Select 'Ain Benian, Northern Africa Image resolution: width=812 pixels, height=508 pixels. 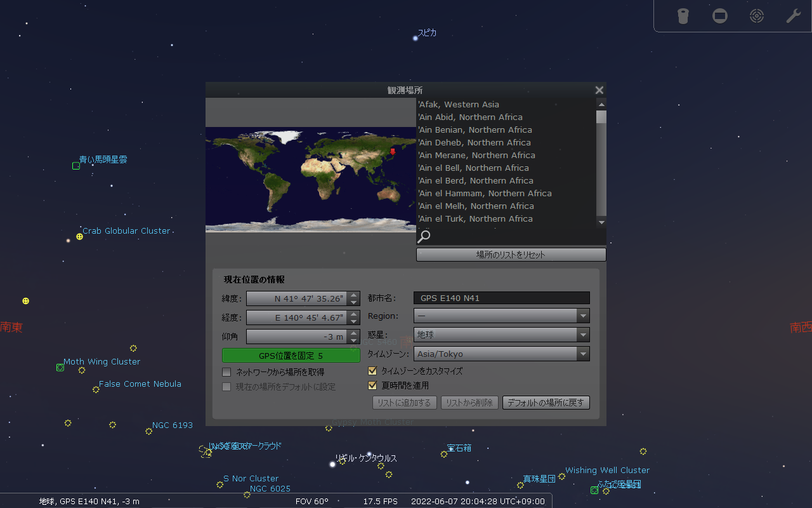pyautogui.click(x=506, y=130)
